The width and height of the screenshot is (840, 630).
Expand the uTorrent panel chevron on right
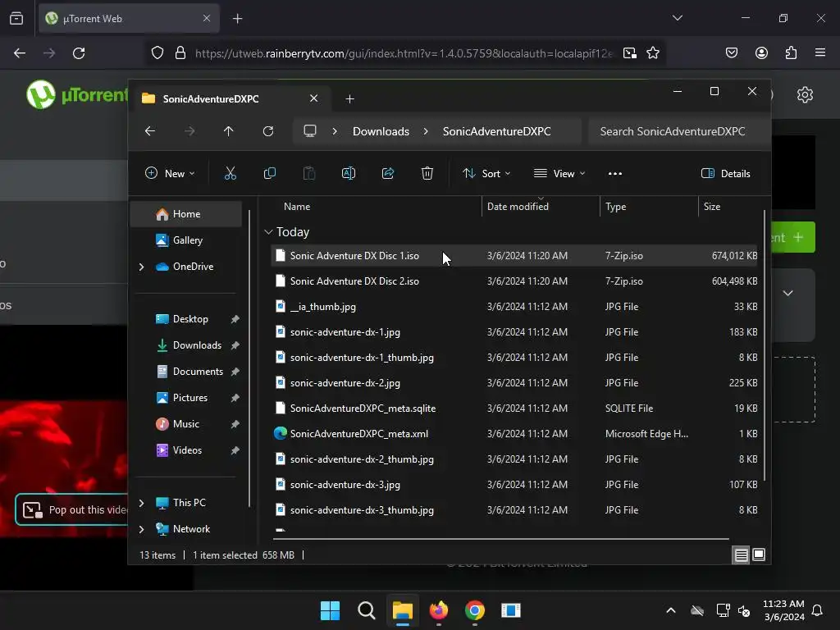click(x=787, y=293)
